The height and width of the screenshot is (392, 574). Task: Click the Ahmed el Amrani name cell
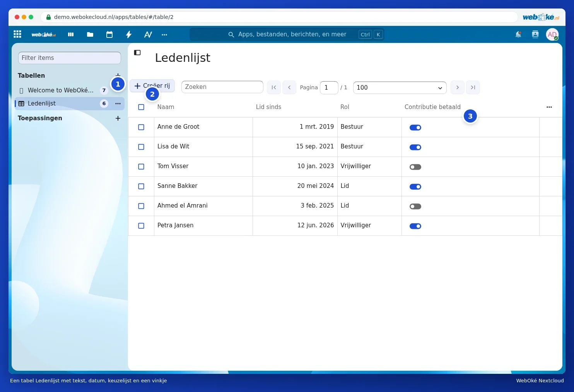(203, 206)
